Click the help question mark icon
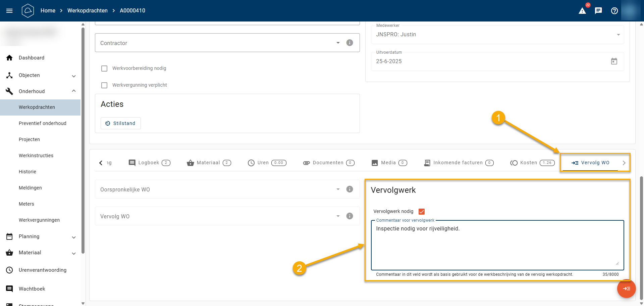644x306 pixels. [x=614, y=11]
